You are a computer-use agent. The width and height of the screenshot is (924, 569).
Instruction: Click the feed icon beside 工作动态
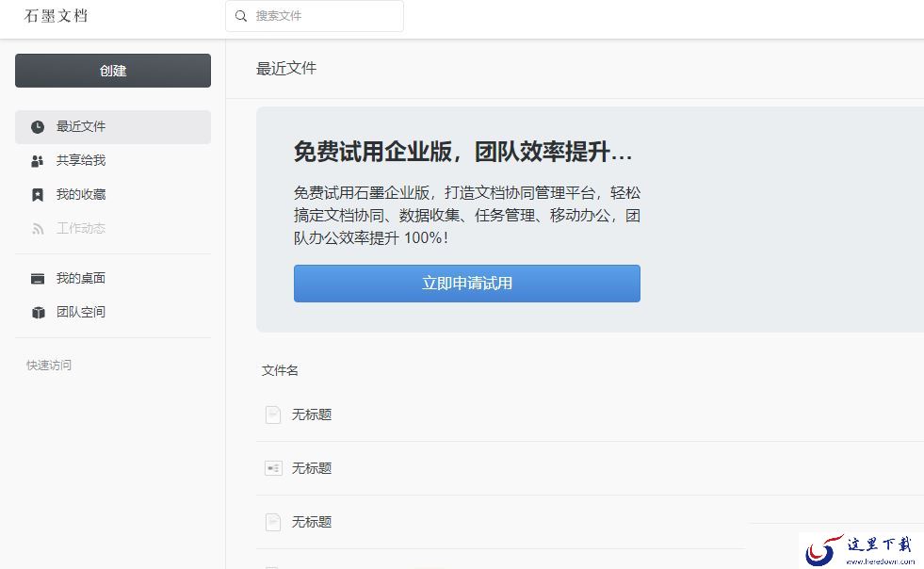(x=38, y=229)
